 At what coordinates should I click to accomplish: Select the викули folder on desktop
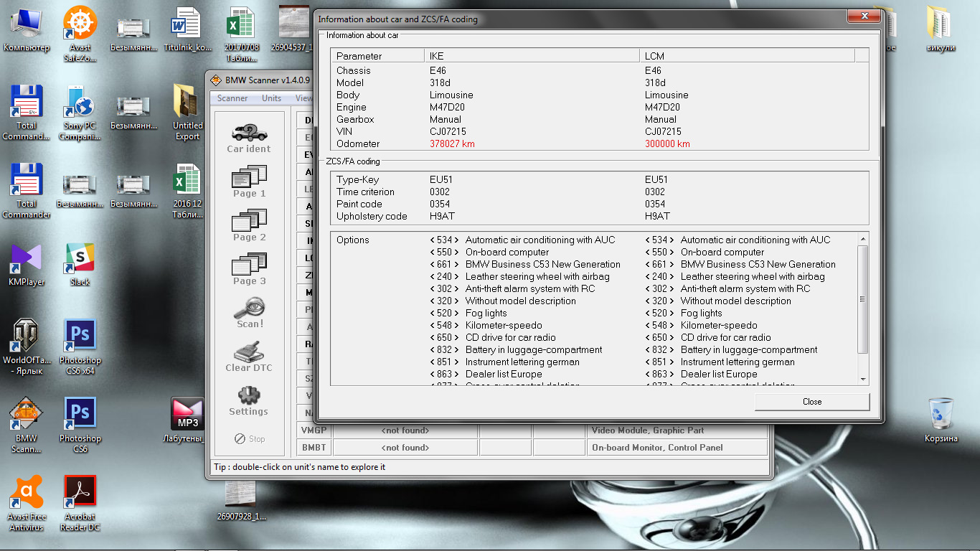click(x=941, y=29)
